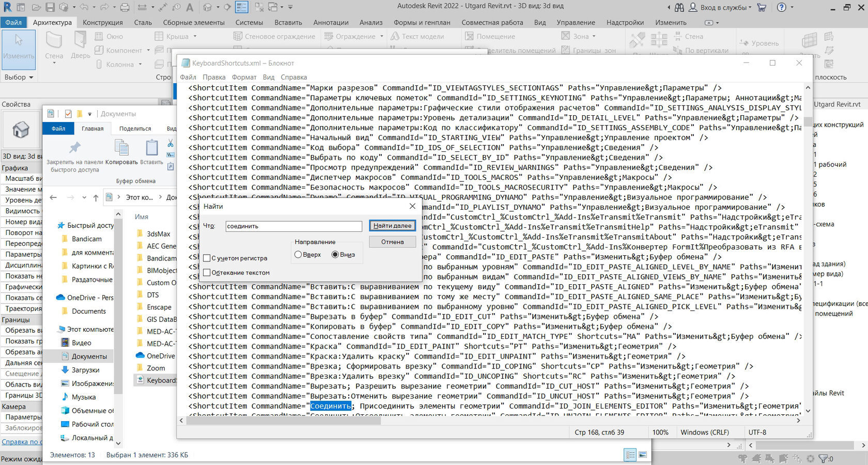
Task: Open Explorer Поделиться ribbon tab
Action: click(135, 129)
